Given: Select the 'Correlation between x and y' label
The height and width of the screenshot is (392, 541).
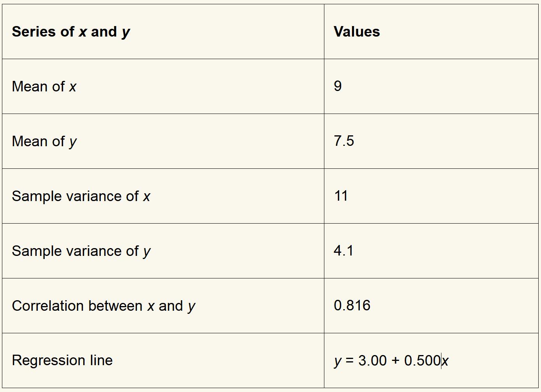Looking at the screenshot, I should tap(103, 306).
